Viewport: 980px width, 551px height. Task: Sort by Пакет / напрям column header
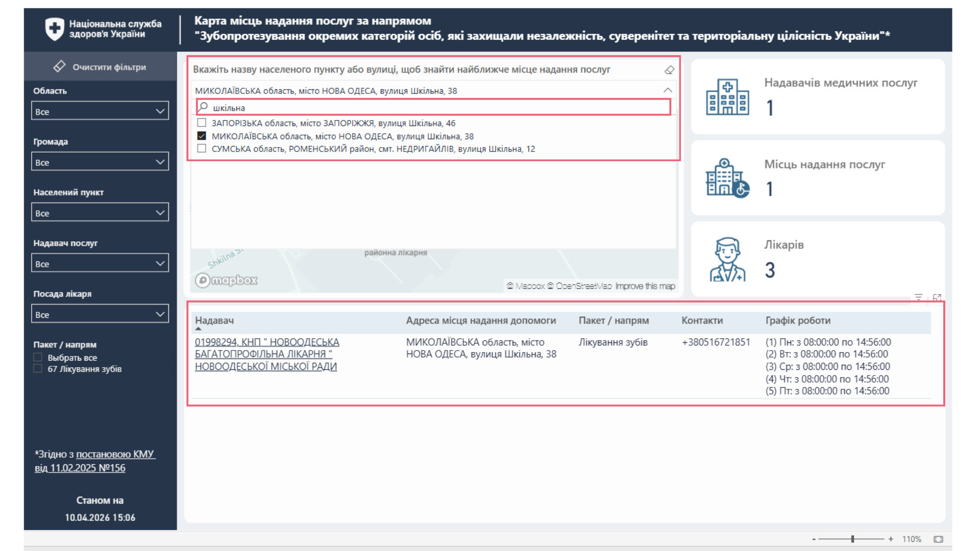pyautogui.click(x=614, y=320)
